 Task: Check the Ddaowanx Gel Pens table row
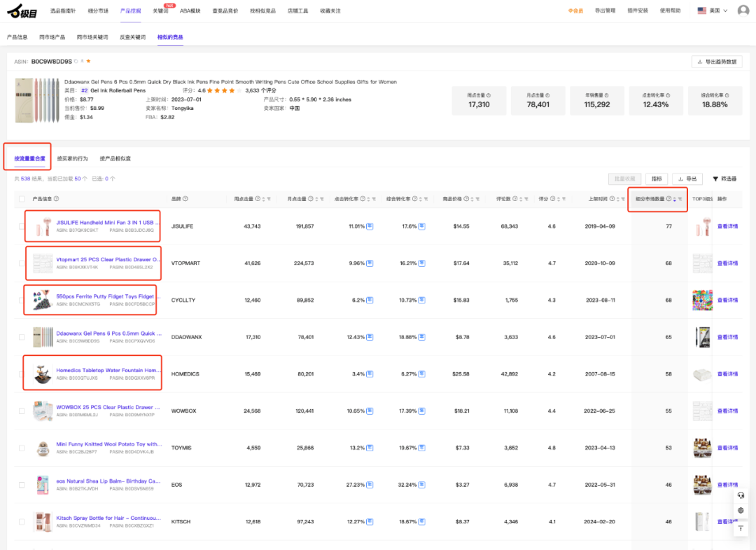pos(22,337)
